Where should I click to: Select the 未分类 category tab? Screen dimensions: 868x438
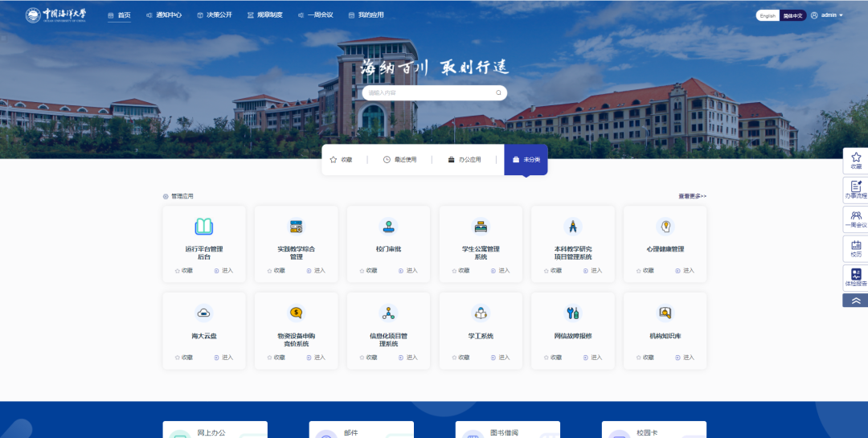526,159
